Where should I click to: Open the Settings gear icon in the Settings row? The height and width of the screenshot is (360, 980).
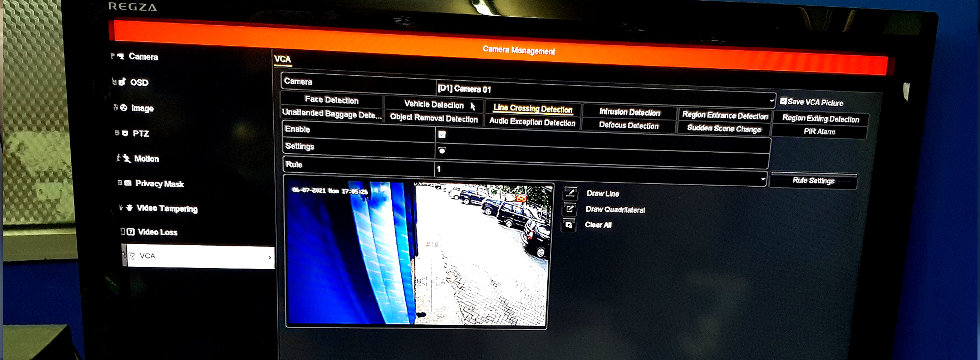pos(442,151)
